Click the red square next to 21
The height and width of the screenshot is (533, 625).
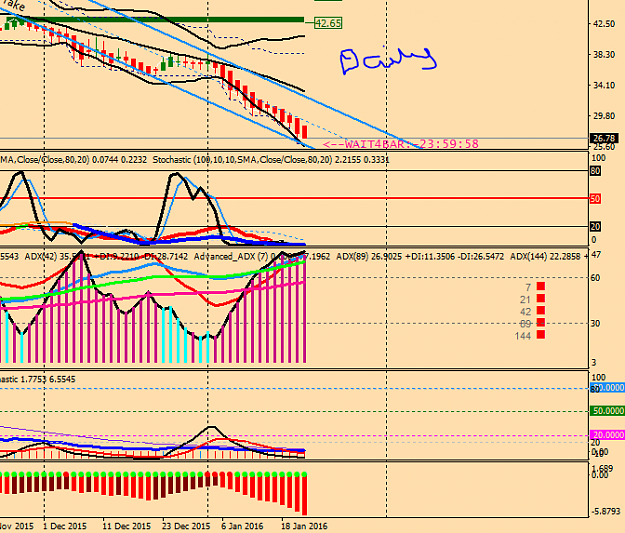pyautogui.click(x=540, y=298)
